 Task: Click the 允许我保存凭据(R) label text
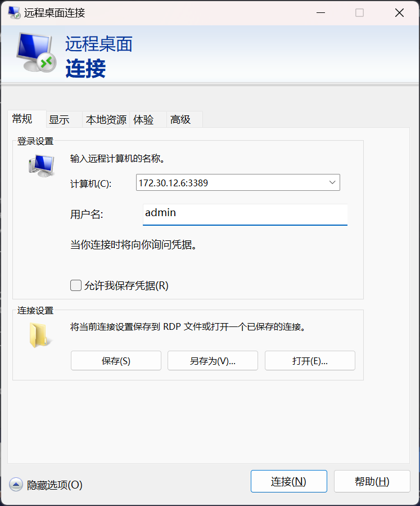tap(127, 285)
